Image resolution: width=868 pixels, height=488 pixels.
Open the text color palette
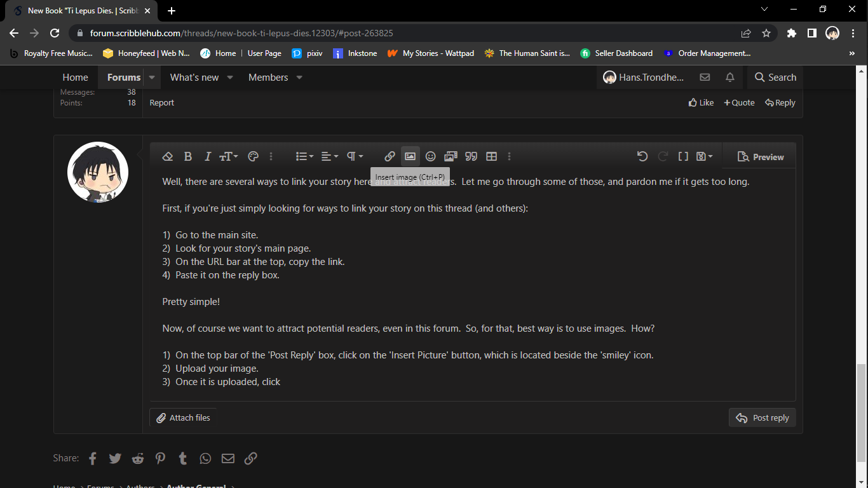coord(253,156)
